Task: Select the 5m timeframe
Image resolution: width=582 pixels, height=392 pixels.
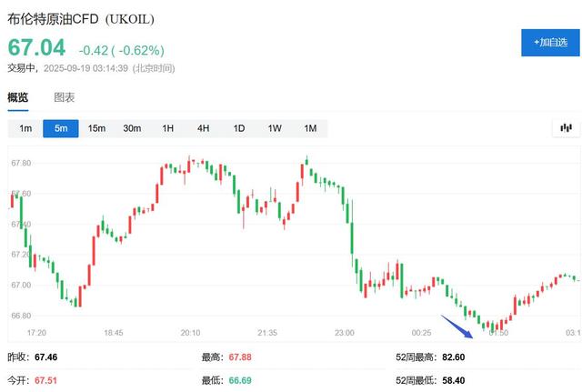Action: 61,128
